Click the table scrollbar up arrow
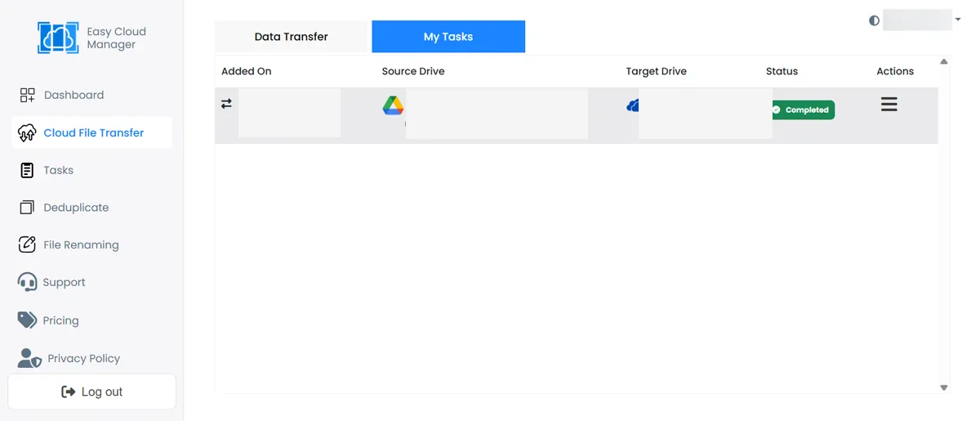This screenshot has width=980, height=421. [x=944, y=61]
